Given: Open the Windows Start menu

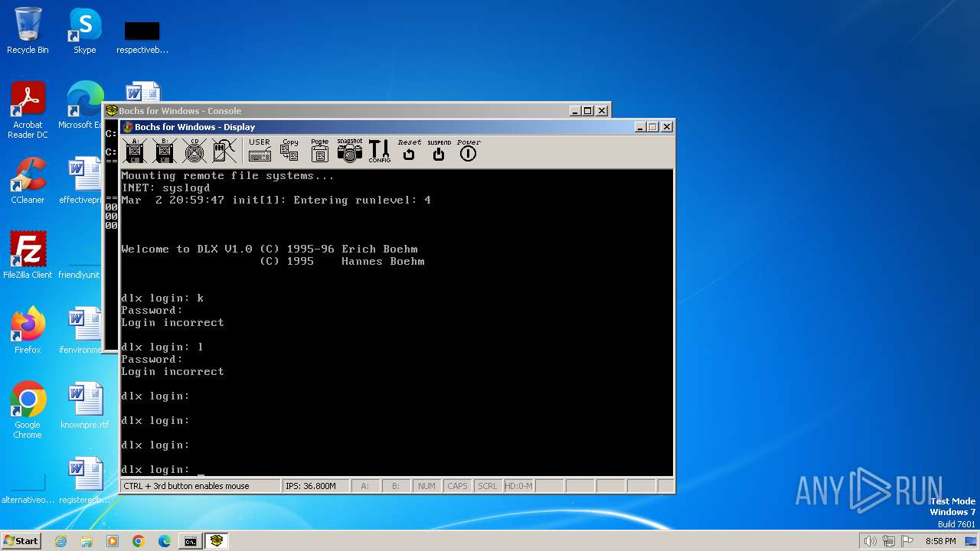Looking at the screenshot, I should tap(21, 541).
